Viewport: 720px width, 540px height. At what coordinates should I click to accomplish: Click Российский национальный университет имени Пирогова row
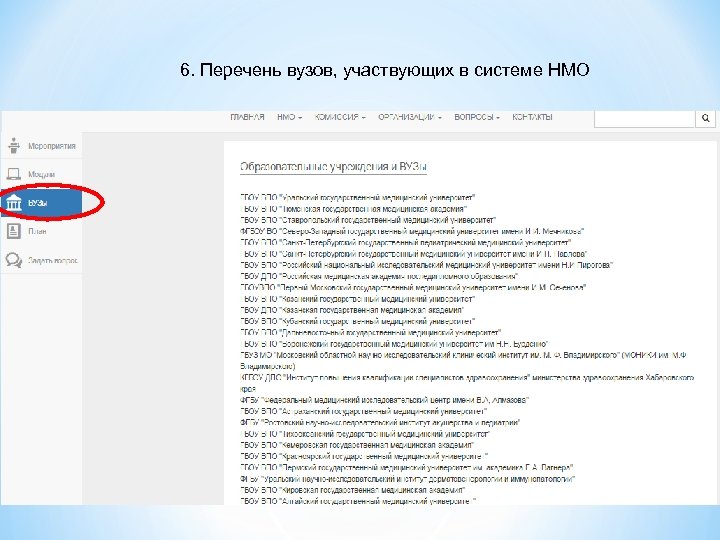(427, 265)
